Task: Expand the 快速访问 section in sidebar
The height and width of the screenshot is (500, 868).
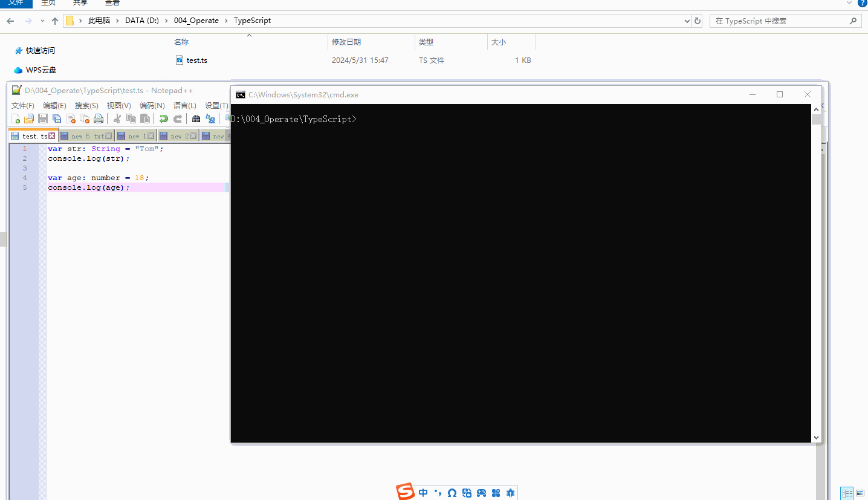Action: click(x=39, y=50)
